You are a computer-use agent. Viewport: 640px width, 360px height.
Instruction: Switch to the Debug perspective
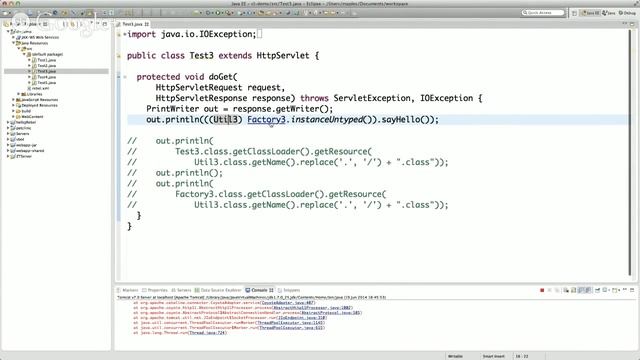coord(627,13)
